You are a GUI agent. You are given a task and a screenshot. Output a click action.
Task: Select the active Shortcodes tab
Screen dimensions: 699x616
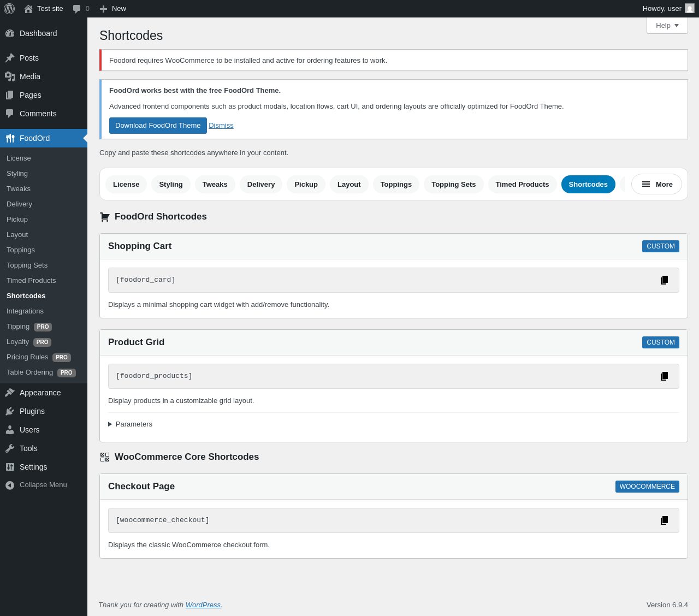click(588, 185)
